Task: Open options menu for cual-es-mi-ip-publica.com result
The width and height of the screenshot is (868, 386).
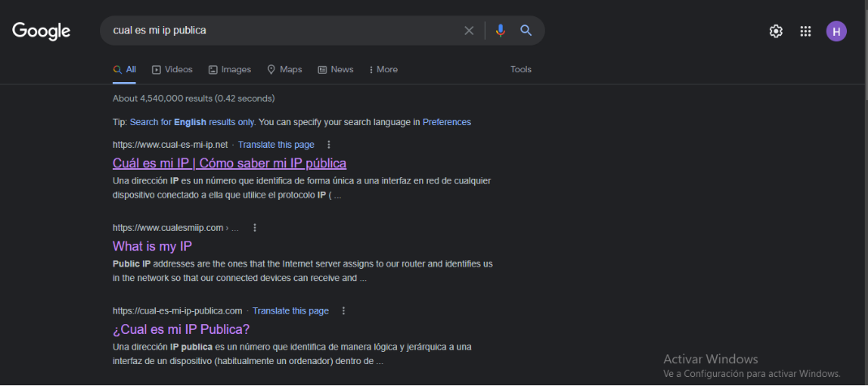Action: pyautogui.click(x=343, y=310)
